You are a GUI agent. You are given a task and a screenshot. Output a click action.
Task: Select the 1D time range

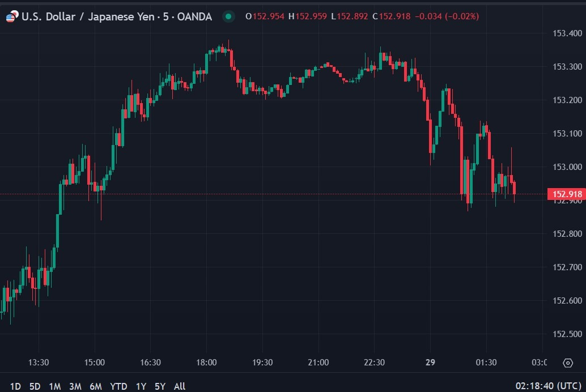pos(15,386)
